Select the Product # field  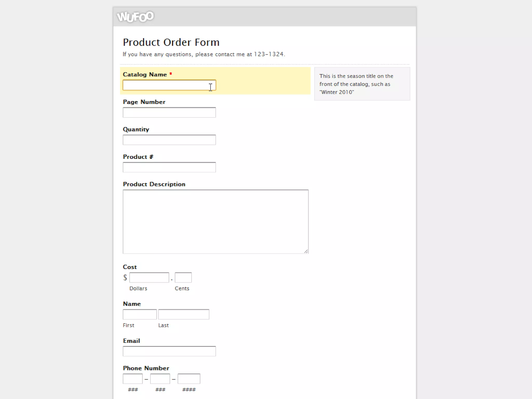click(169, 167)
